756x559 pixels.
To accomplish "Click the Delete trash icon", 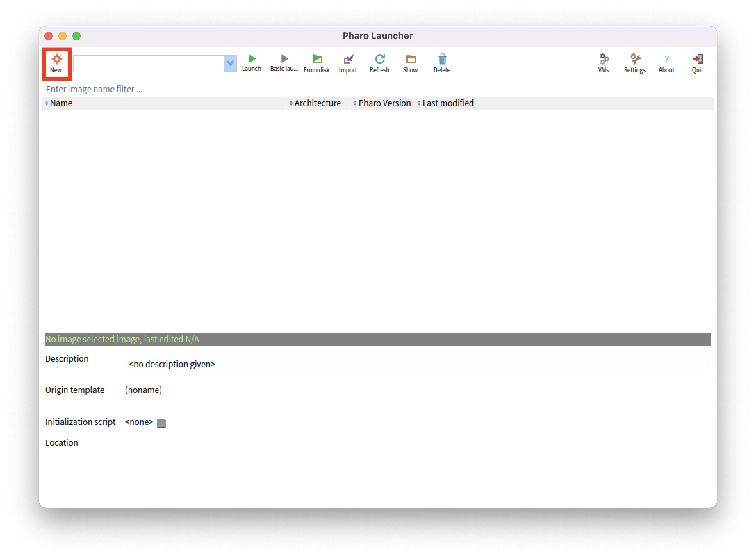I will pos(442,60).
